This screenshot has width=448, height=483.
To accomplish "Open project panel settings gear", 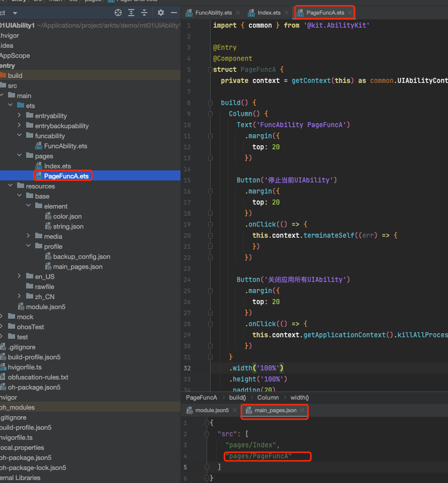I will [161, 13].
